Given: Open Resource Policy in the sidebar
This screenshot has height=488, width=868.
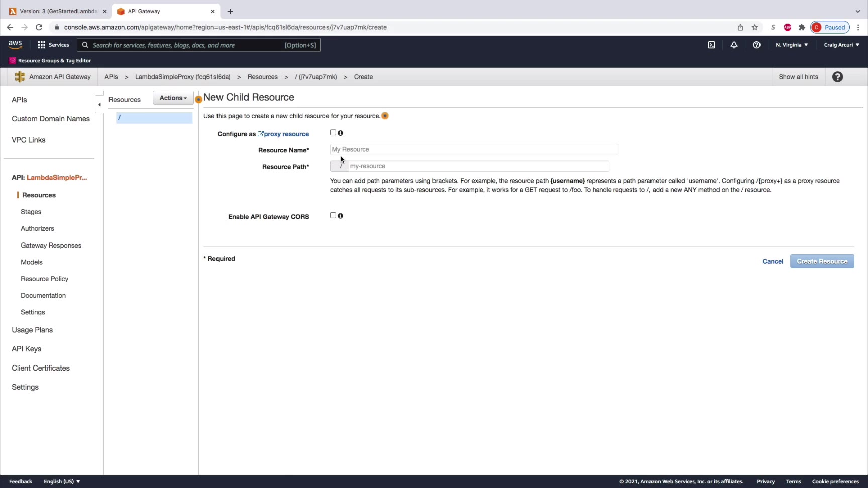Looking at the screenshot, I should tap(44, 279).
